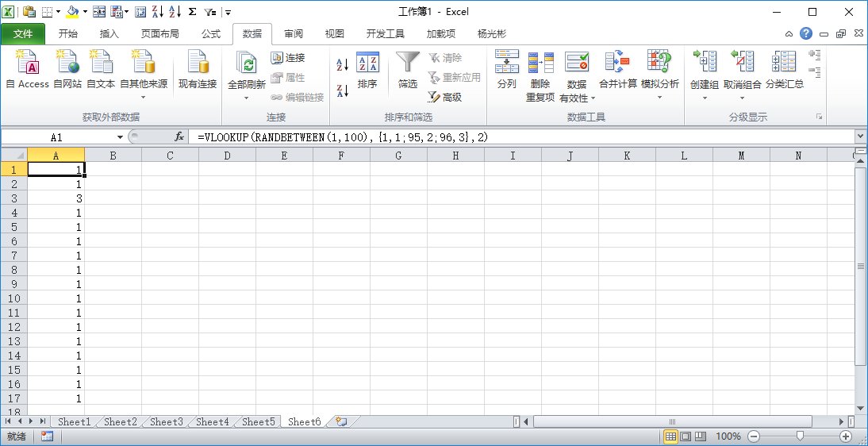Expand the 全部刷新 dropdown arrow
868x446 pixels.
coord(246,98)
